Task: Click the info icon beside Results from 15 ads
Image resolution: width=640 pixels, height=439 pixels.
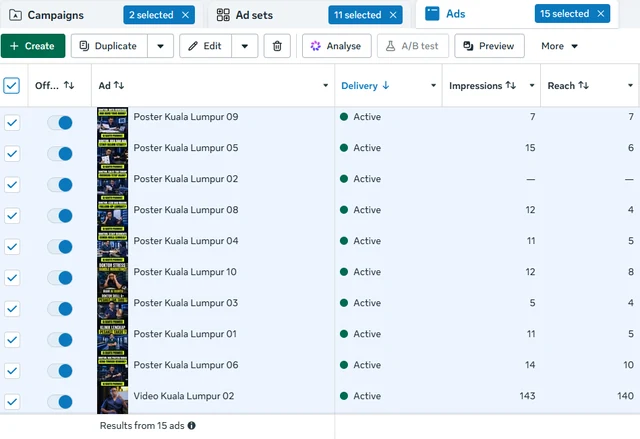Action: (191, 426)
